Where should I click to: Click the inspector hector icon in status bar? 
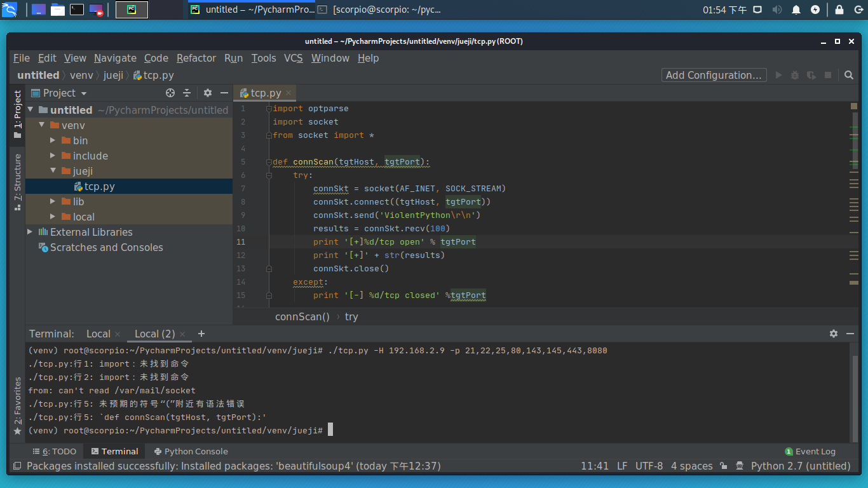pyautogui.click(x=740, y=466)
